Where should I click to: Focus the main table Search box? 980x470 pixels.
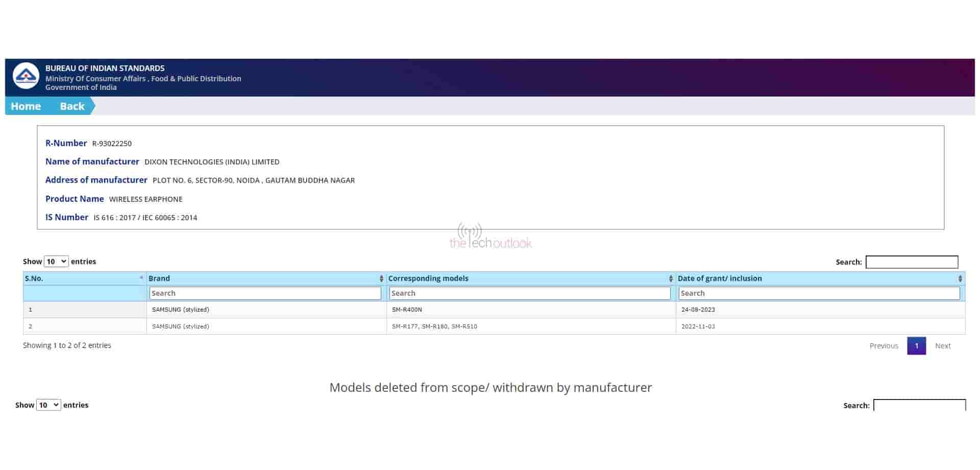(x=912, y=262)
